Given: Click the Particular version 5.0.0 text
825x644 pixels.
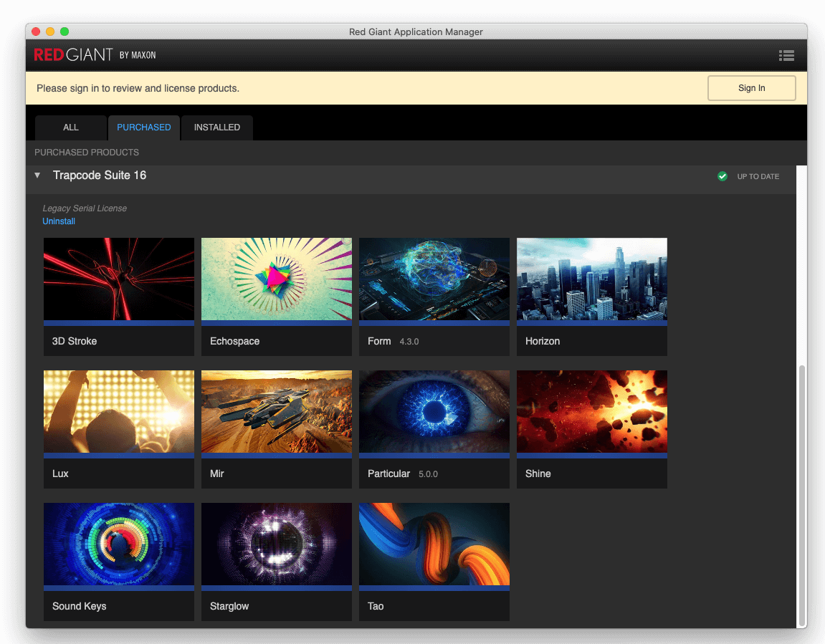Looking at the screenshot, I should click(428, 474).
